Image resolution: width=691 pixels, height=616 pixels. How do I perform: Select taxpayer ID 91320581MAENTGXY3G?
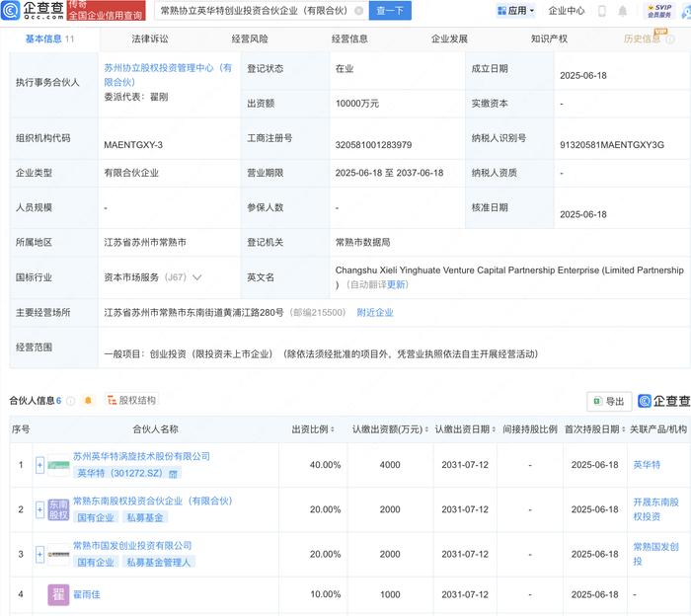pos(612,145)
